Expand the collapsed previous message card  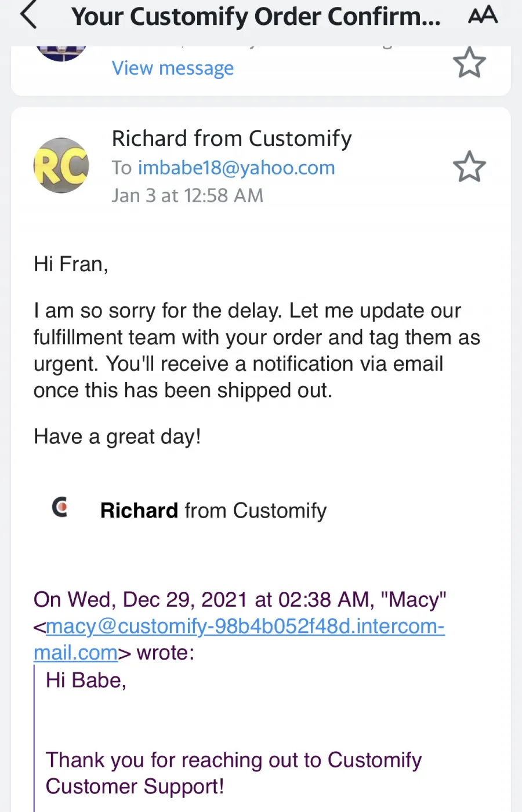pos(261,70)
